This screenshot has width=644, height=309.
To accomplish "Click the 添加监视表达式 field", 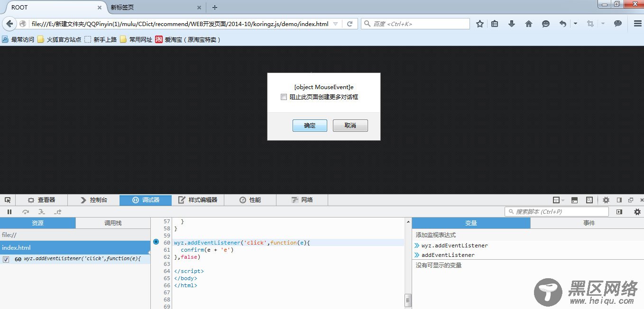I will (528, 235).
